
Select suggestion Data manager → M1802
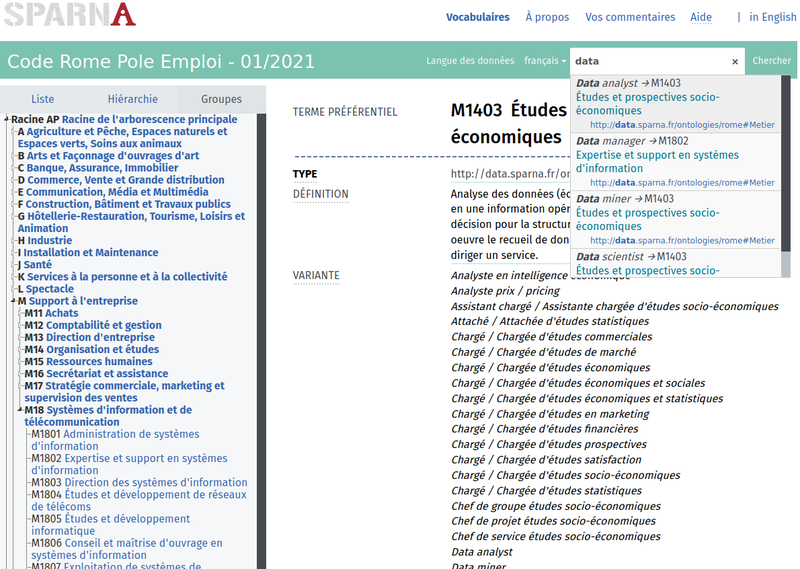[x=676, y=161]
